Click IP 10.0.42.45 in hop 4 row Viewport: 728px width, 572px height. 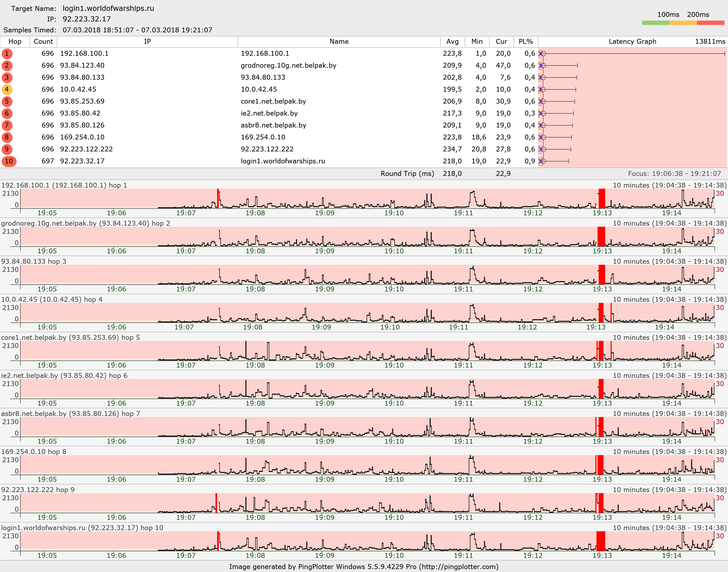click(x=78, y=89)
